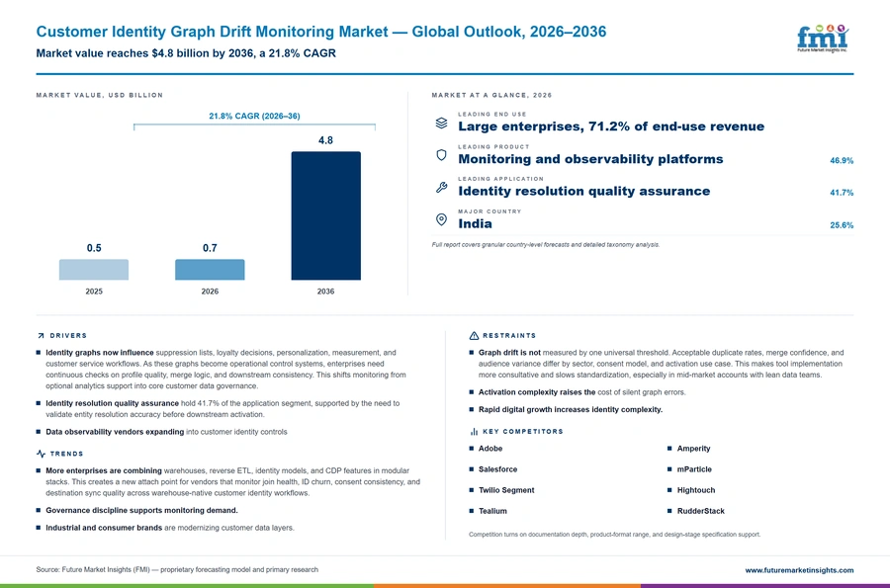Click the Full report covers granular note
This screenshot has width=890, height=588.
(x=546, y=245)
